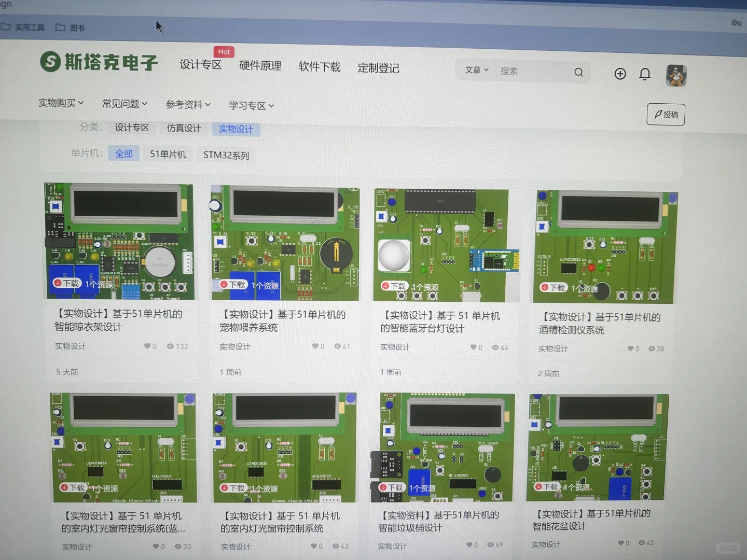Open the 宠物喂养系统 article title
This screenshot has width=747, height=560.
(x=283, y=321)
